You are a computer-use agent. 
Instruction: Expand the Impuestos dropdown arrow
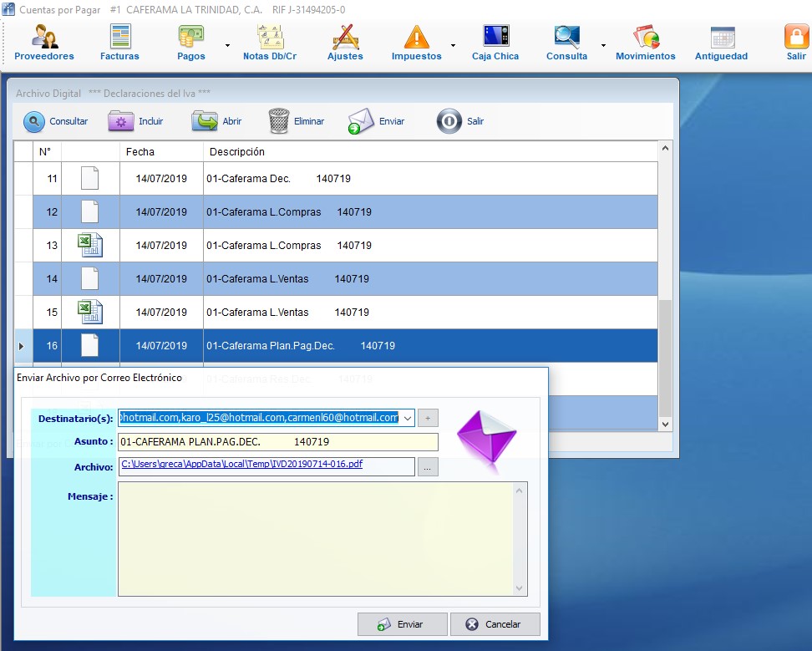tap(453, 46)
